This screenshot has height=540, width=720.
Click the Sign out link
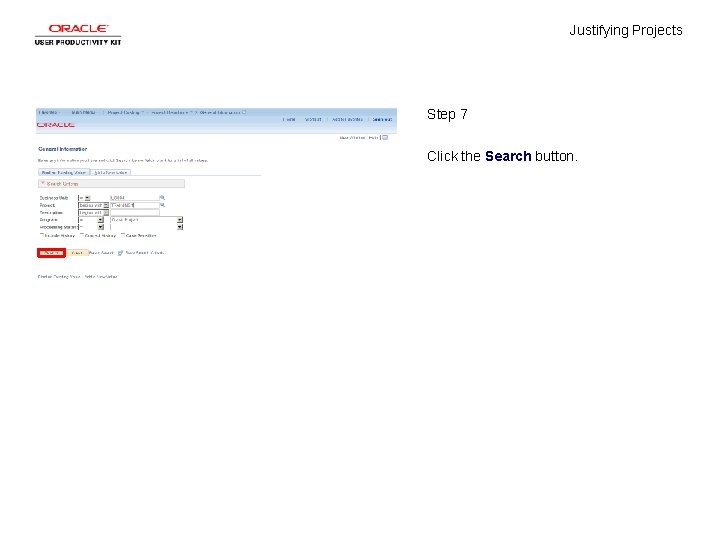point(382,119)
